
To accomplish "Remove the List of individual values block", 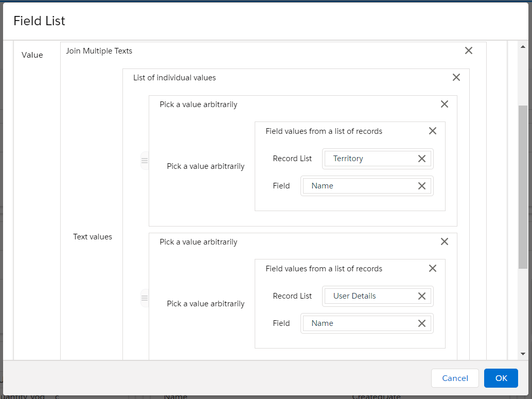I will [456, 77].
